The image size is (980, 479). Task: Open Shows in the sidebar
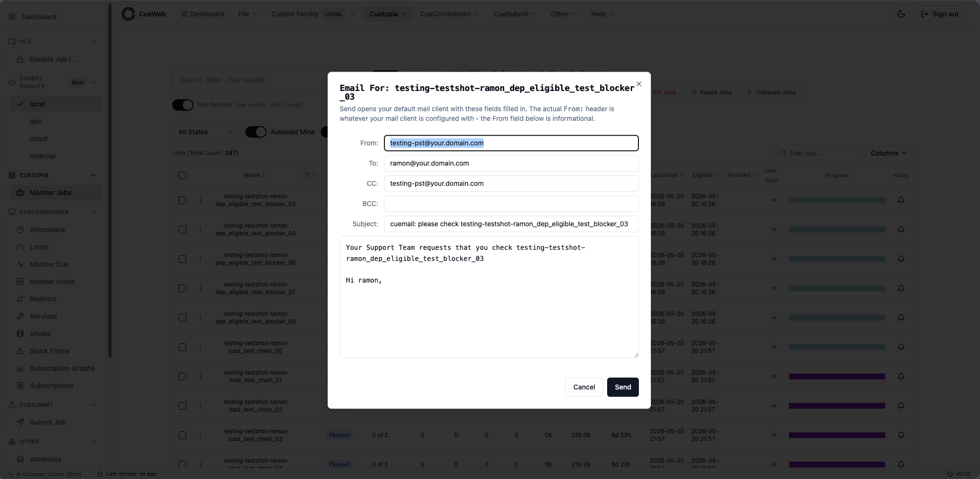tap(40, 334)
